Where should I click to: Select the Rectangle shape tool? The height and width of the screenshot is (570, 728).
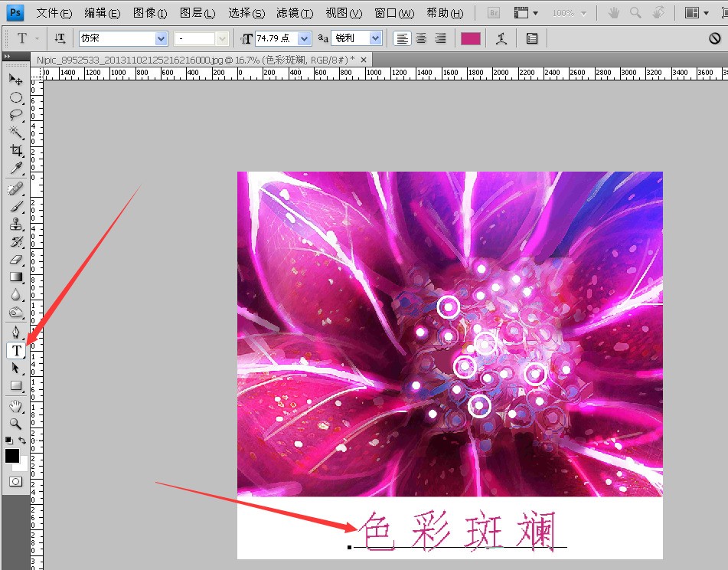pos(16,386)
